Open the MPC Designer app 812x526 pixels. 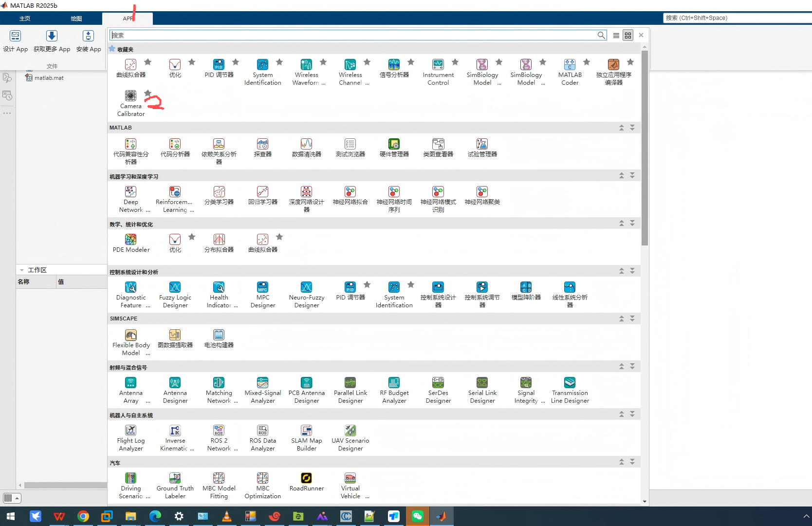262,294
